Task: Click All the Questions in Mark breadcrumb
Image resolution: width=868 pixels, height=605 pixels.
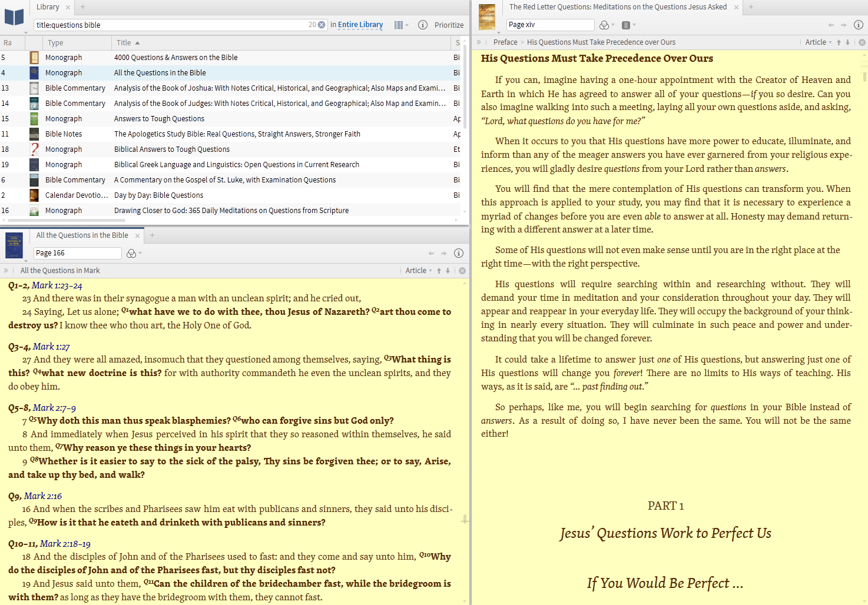Action: point(60,271)
